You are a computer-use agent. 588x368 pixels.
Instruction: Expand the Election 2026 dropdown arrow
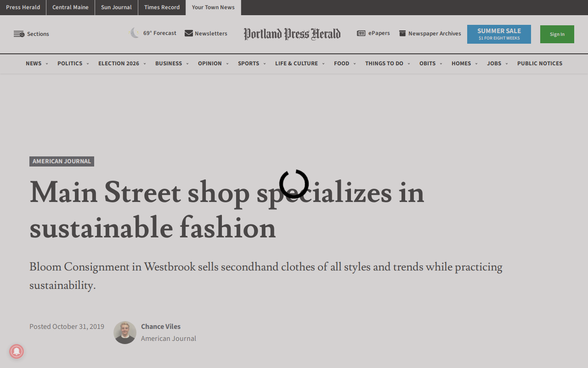tap(144, 64)
